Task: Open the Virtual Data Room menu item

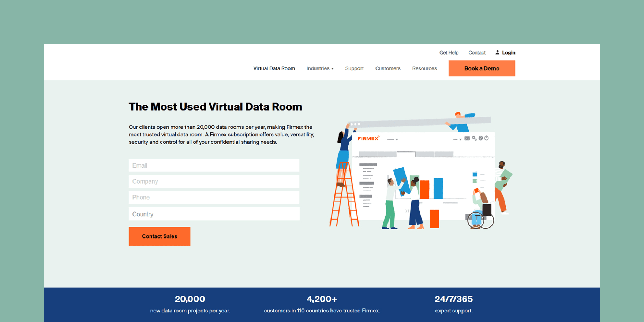Action: tap(274, 68)
